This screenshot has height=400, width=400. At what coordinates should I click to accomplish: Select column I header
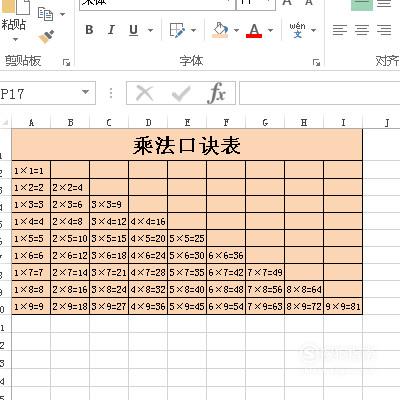click(x=343, y=123)
